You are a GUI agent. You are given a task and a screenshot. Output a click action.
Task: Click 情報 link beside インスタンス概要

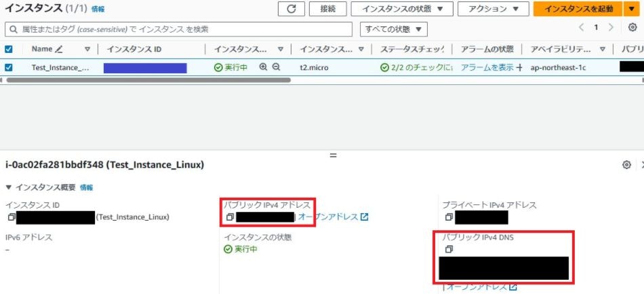click(x=86, y=187)
